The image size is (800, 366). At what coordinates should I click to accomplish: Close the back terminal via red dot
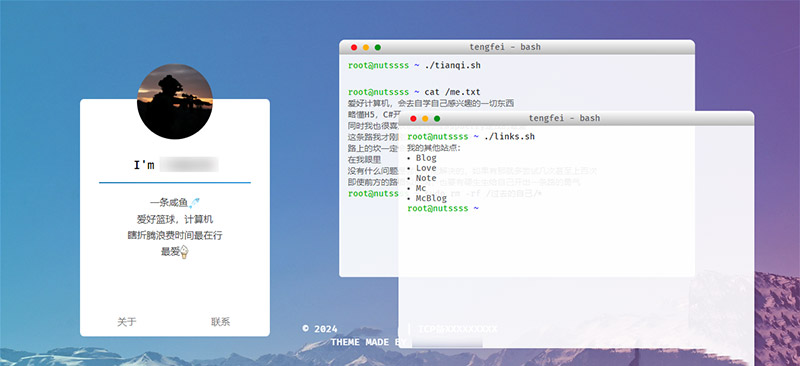(x=354, y=47)
